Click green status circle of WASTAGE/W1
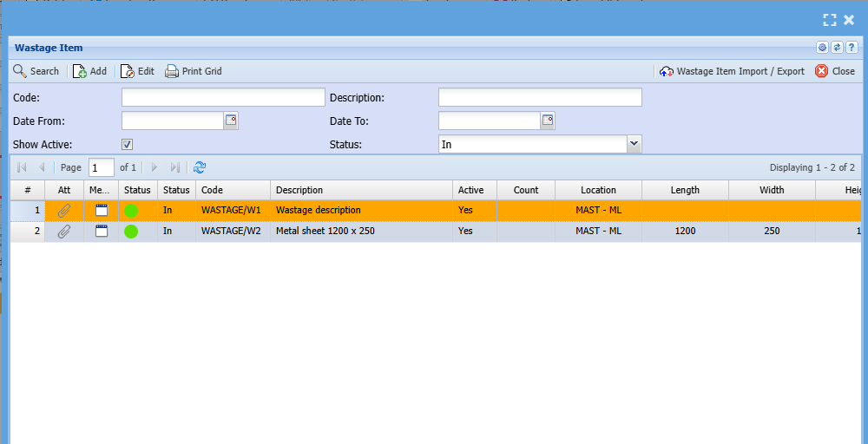This screenshot has width=868, height=444. pyautogui.click(x=131, y=210)
